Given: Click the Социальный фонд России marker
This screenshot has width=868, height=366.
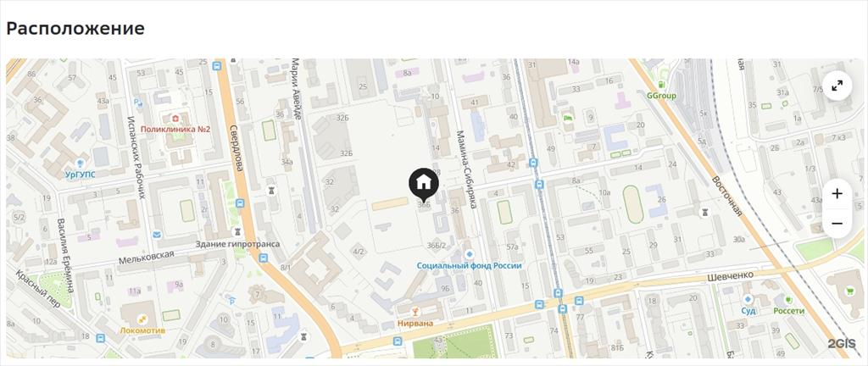Looking at the screenshot, I should (x=470, y=254).
